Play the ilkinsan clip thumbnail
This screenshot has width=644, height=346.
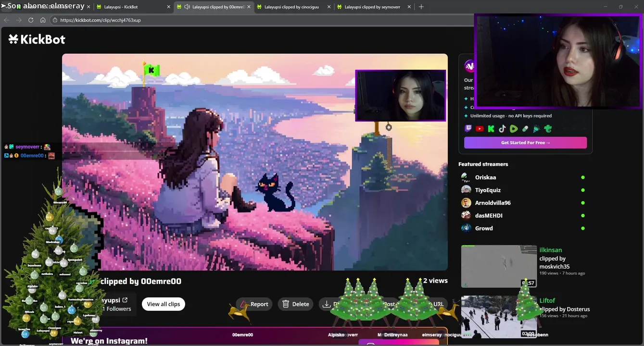pos(499,266)
